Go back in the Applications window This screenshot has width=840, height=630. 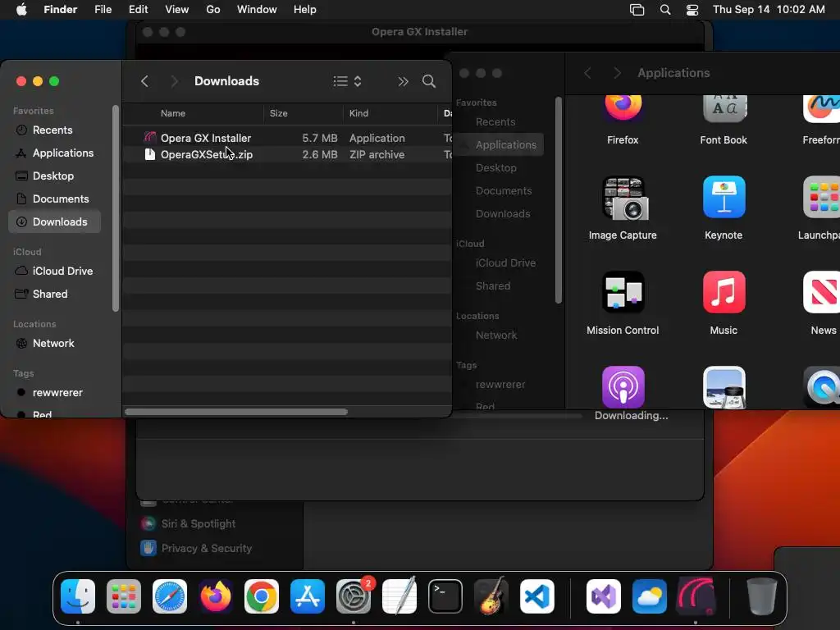click(587, 73)
